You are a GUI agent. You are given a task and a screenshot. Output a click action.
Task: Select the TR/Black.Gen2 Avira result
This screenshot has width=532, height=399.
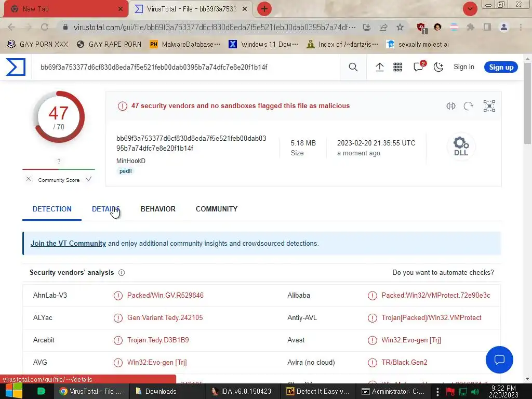pos(404,362)
